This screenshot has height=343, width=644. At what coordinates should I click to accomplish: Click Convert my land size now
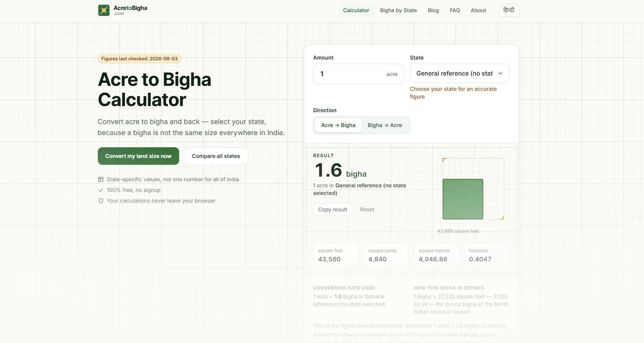pyautogui.click(x=138, y=156)
